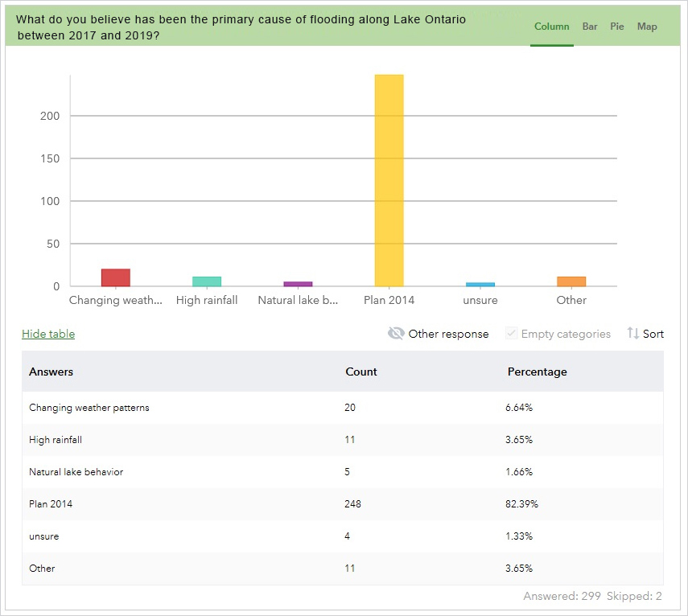
Task: Switch to the Pie chart tab
Action: (617, 27)
